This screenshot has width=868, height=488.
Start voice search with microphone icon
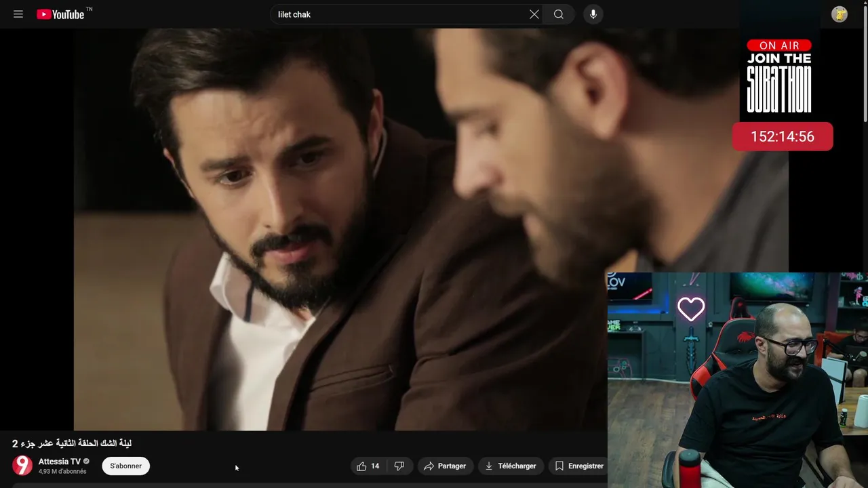tap(593, 14)
